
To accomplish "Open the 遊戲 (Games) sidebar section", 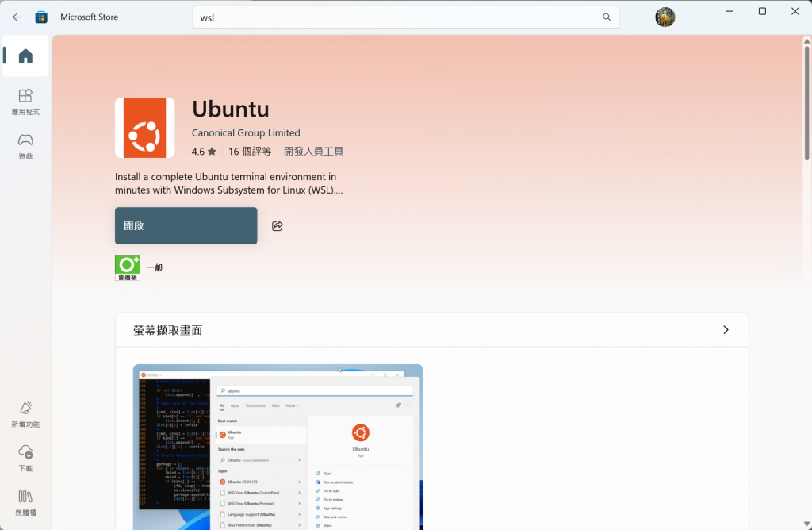I will 25,147.
